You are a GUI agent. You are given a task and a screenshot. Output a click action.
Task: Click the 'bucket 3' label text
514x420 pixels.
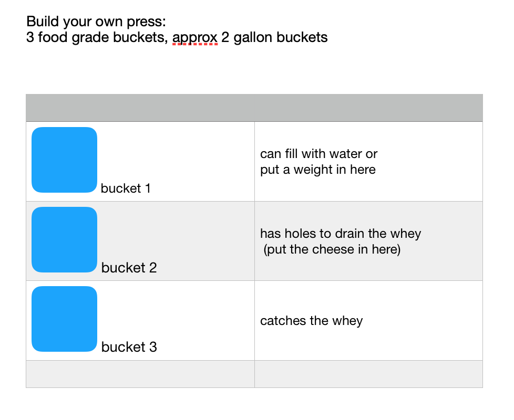coord(129,347)
